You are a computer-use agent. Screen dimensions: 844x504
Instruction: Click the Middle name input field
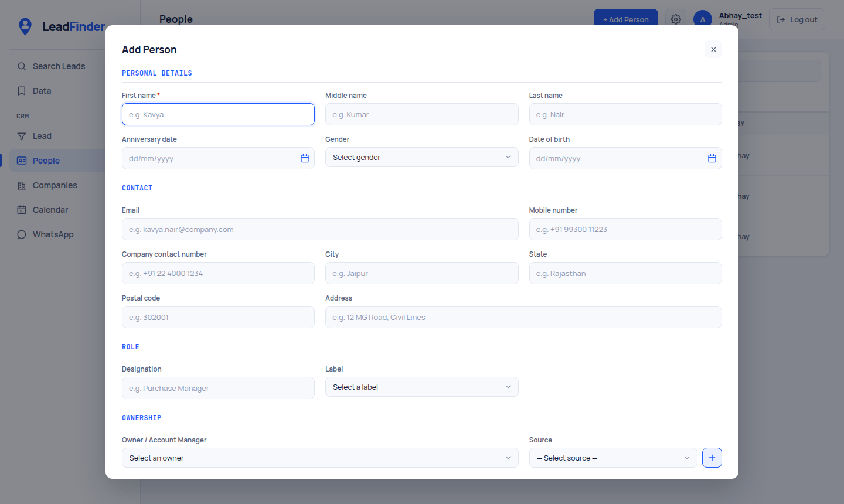pyautogui.click(x=422, y=114)
